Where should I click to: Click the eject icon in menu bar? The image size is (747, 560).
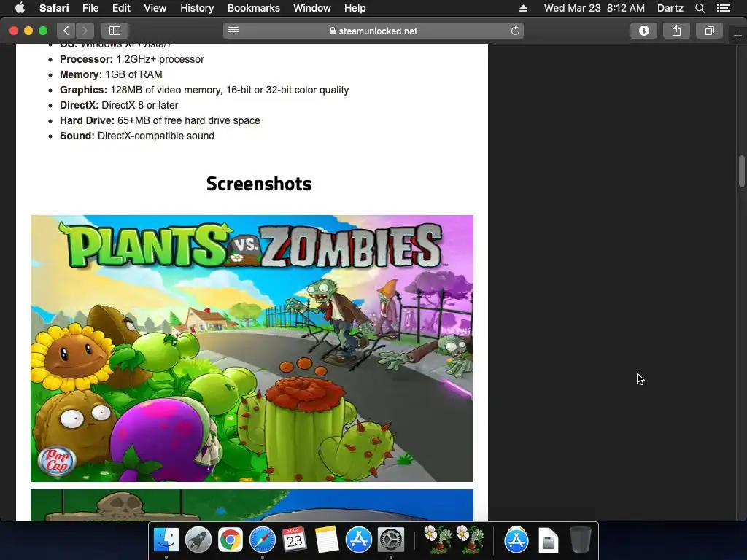click(x=523, y=8)
